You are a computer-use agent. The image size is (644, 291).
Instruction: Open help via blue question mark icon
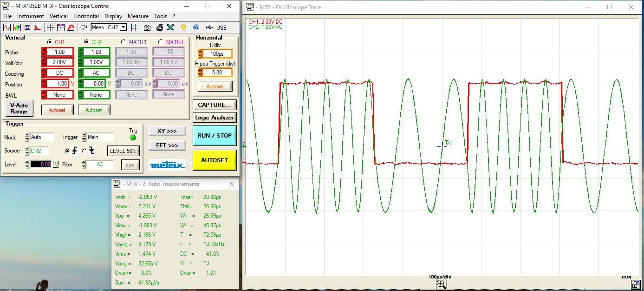(196, 27)
